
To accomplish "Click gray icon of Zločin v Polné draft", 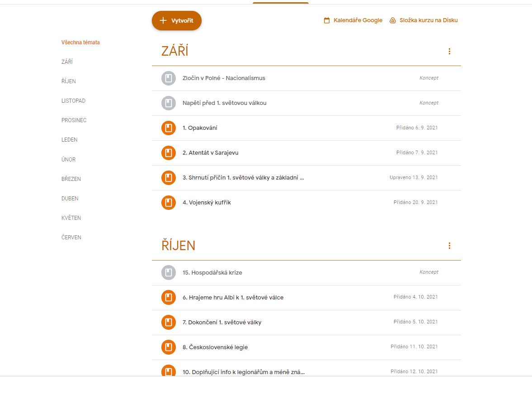I will (168, 78).
